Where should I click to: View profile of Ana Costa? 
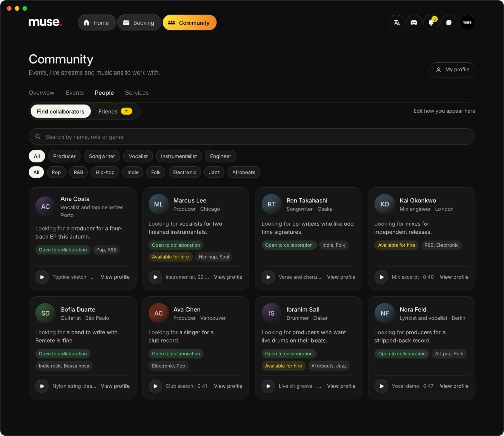pyautogui.click(x=115, y=277)
